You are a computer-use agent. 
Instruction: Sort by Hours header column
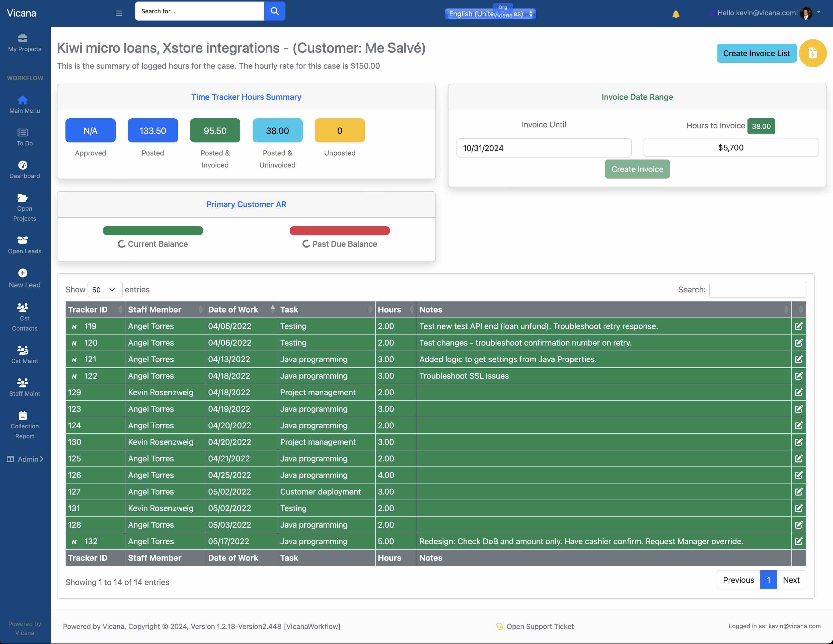click(x=396, y=310)
